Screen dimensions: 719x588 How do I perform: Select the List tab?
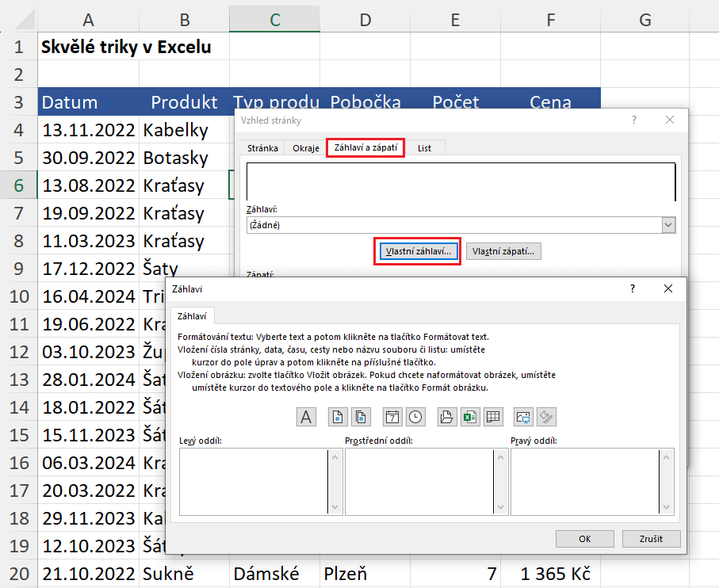click(x=424, y=148)
